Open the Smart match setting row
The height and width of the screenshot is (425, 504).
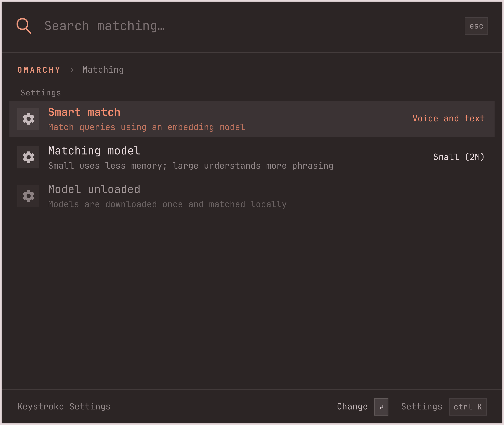coord(252,119)
